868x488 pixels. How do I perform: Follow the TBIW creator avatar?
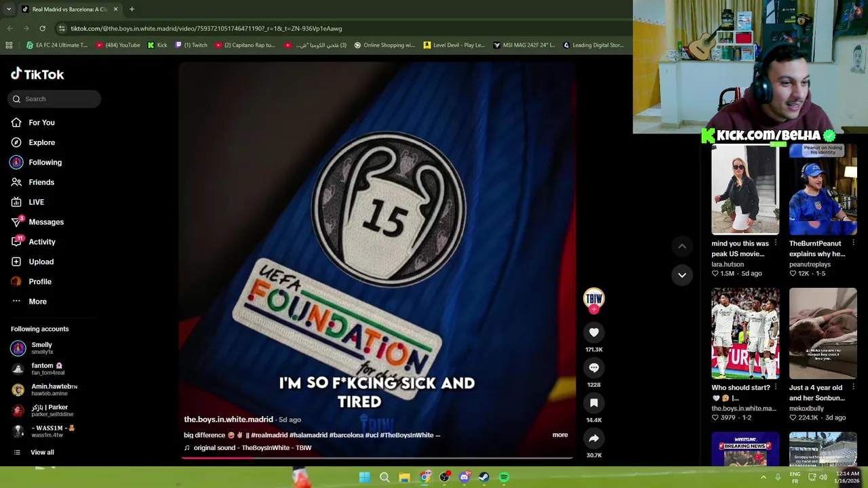[x=593, y=300]
